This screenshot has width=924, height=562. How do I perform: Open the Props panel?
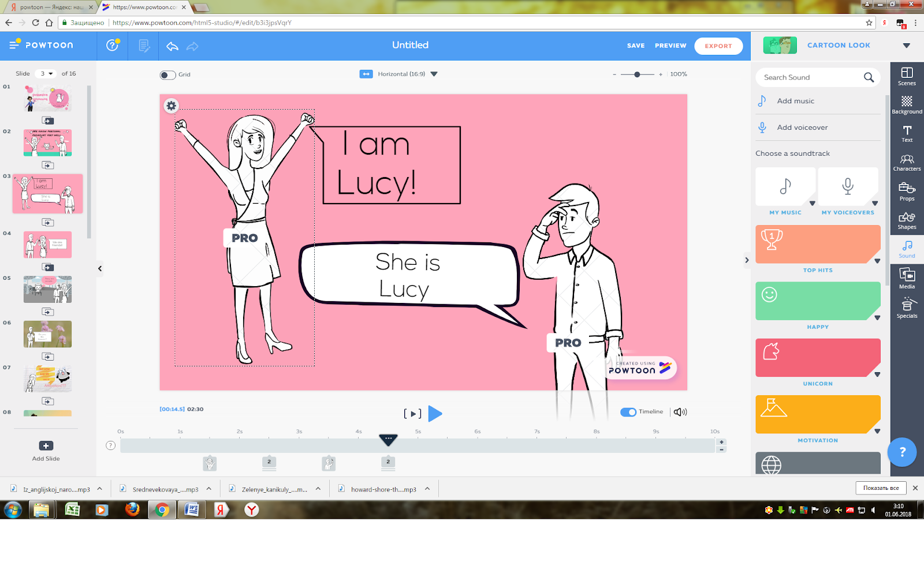point(907,192)
